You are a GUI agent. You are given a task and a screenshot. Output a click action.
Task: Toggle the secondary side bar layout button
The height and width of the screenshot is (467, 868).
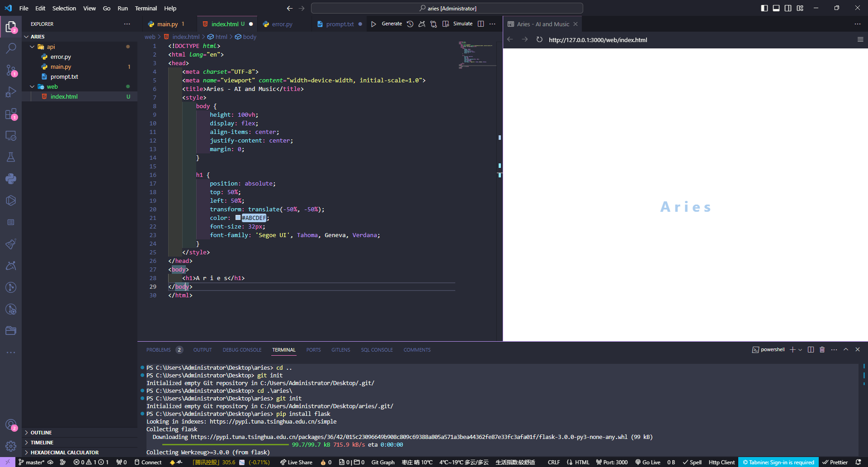788,8
